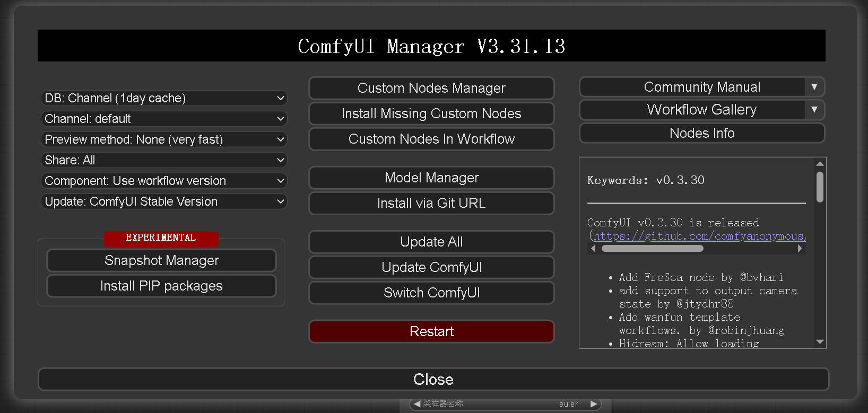Click the news panel scroll down arrow
This screenshot has height=413, width=868.
tap(820, 342)
